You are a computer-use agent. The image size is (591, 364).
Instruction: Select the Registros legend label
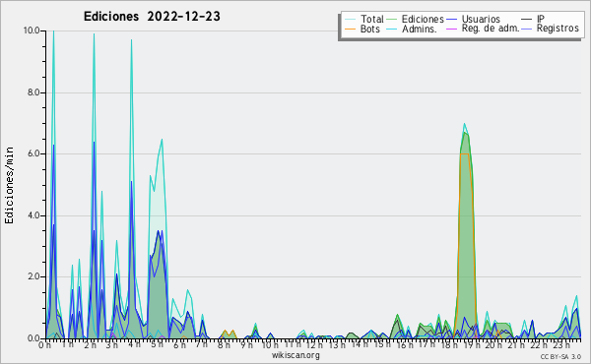[x=558, y=29]
